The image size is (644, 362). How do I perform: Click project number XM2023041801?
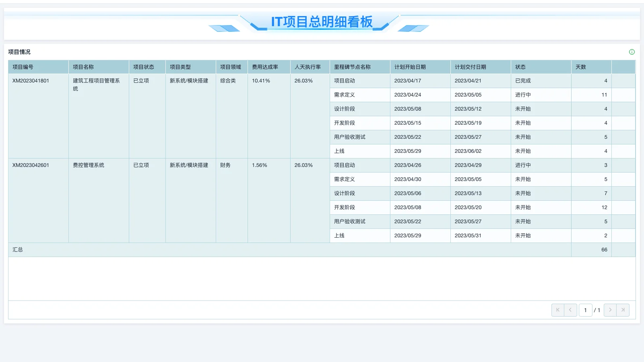(x=30, y=80)
